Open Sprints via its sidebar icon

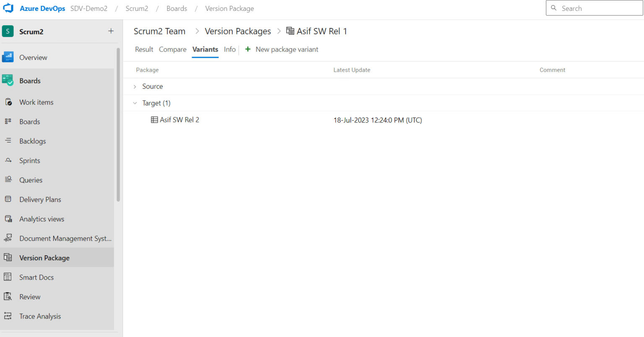click(8, 161)
